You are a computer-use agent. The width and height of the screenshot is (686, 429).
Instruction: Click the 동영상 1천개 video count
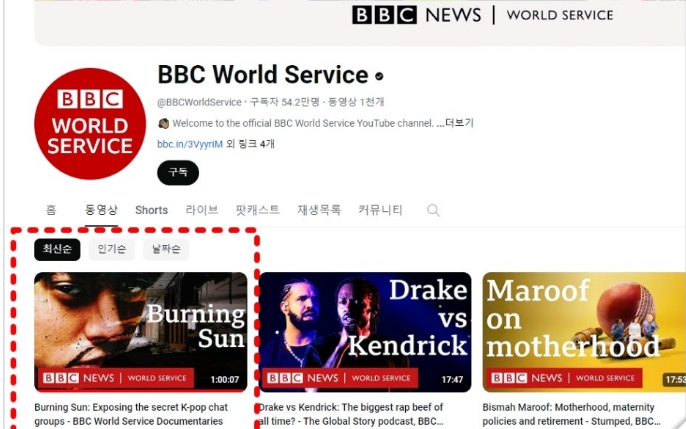coord(356,102)
